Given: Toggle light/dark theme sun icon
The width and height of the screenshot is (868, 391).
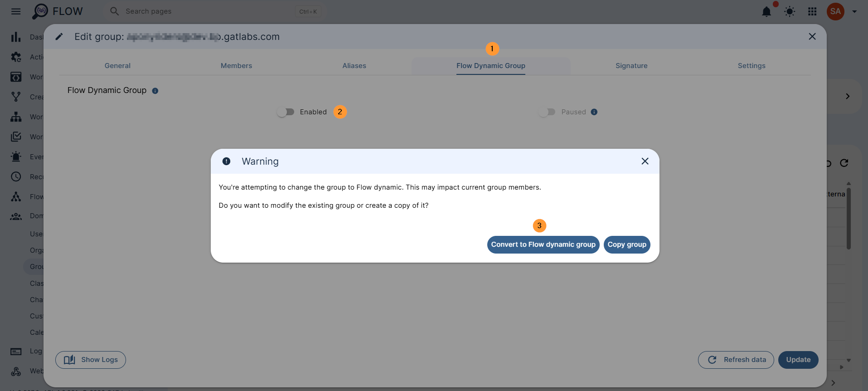Looking at the screenshot, I should tap(790, 11).
